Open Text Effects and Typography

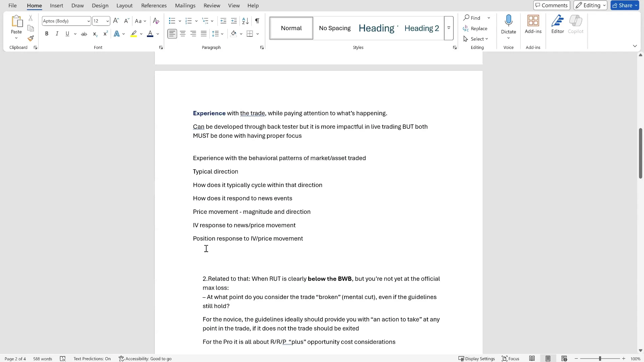click(x=117, y=34)
